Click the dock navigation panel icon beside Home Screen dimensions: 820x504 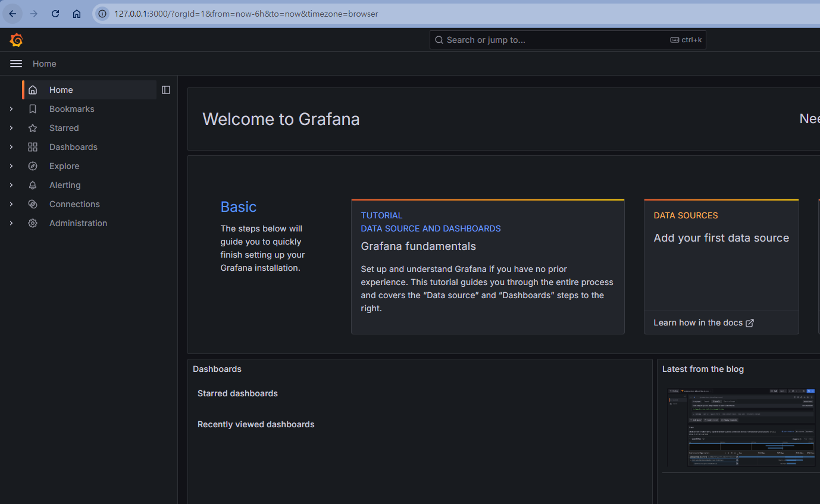(x=165, y=89)
